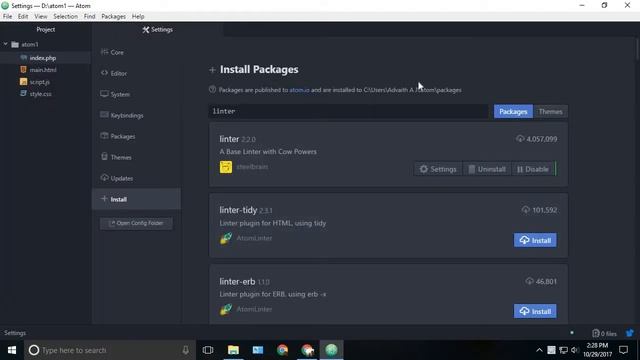Open the Edit menu
Image resolution: width=640 pixels, height=360 pixels.
tap(23, 16)
